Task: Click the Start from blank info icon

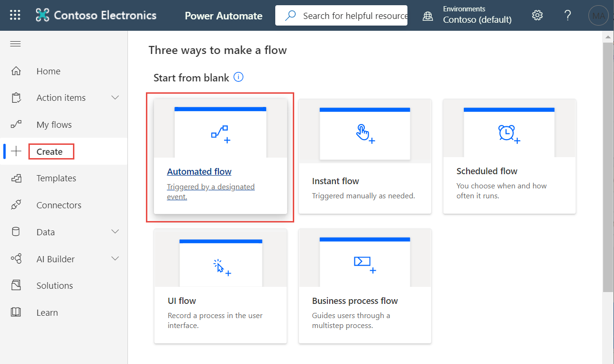Action: 239,77
